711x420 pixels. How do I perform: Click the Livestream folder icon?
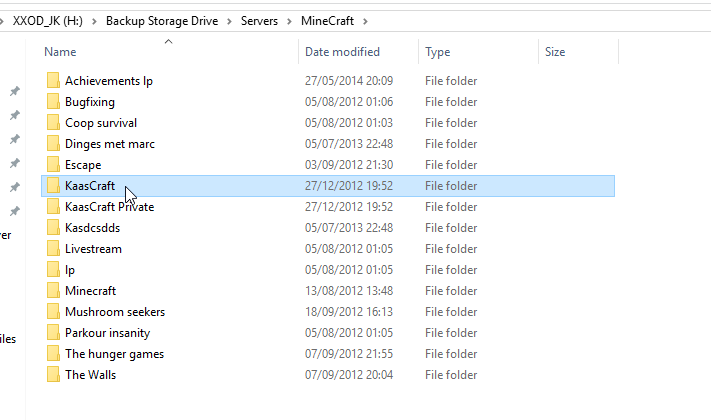54,248
